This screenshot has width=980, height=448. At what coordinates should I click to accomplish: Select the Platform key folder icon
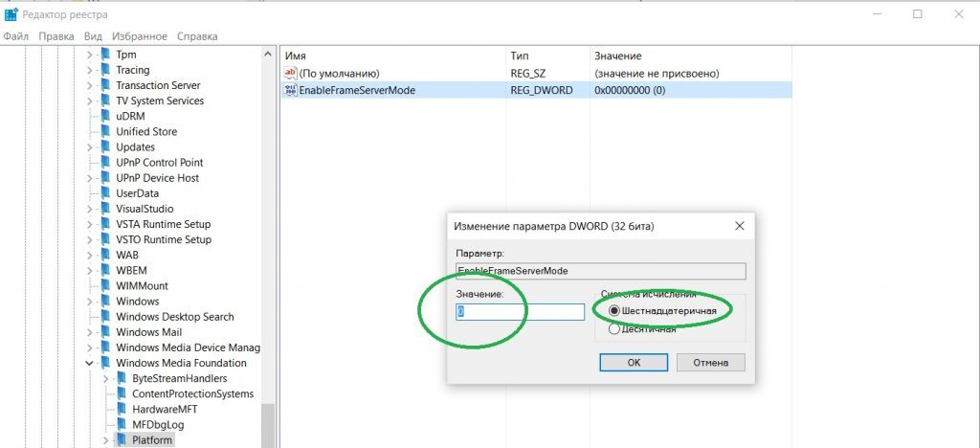122,440
